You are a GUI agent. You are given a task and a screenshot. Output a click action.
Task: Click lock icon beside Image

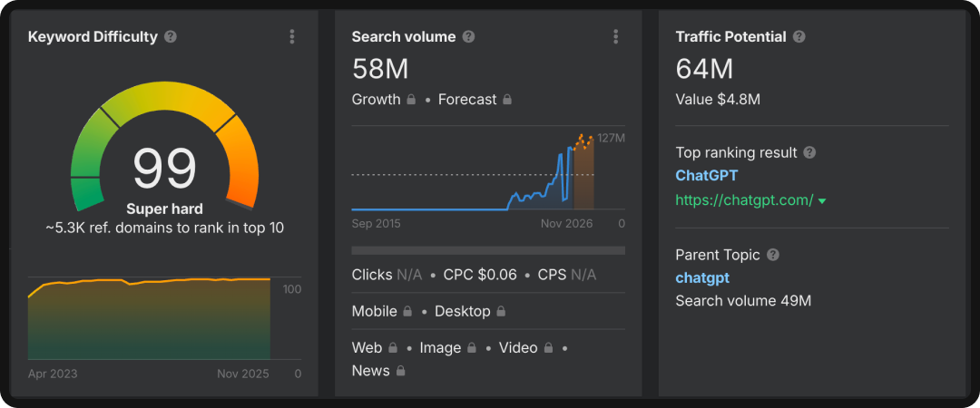(472, 347)
